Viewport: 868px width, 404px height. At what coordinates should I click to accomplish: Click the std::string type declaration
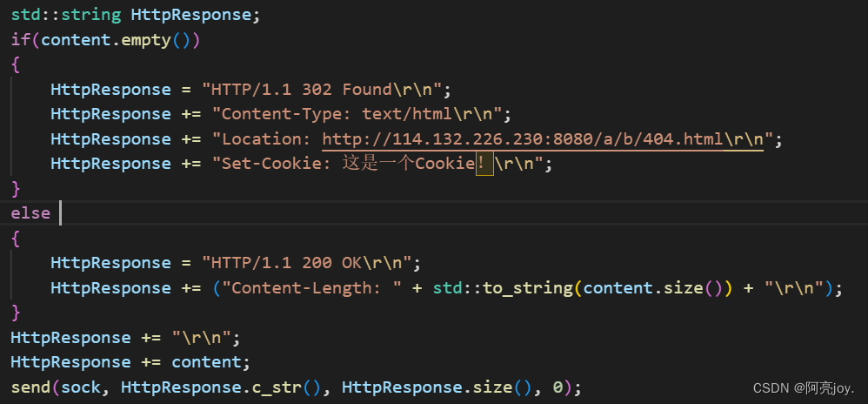point(66,15)
